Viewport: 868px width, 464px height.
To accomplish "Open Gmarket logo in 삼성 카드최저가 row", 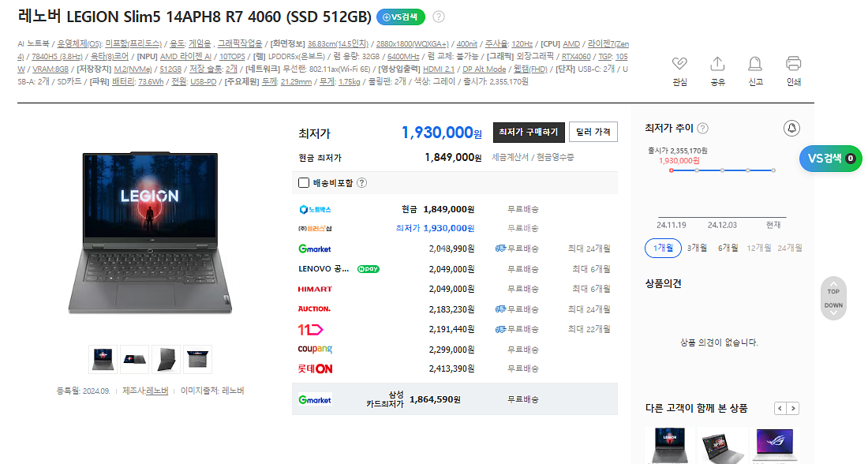I will (x=314, y=400).
